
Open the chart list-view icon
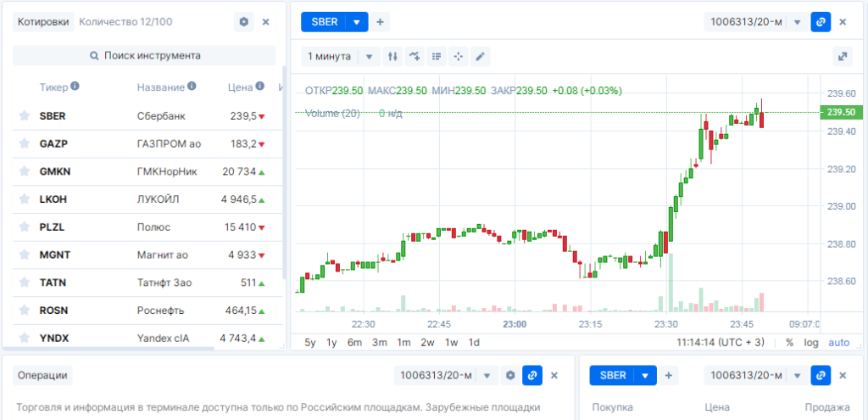(x=437, y=57)
